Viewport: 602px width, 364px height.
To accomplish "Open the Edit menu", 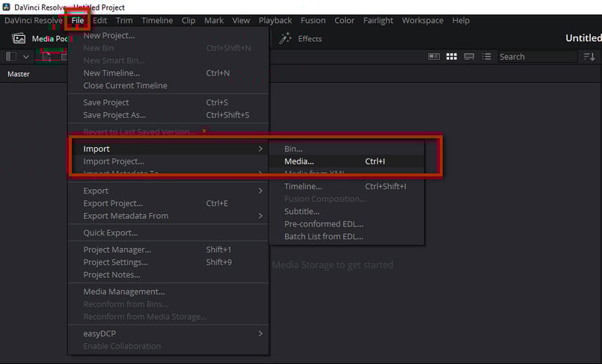I will tap(99, 20).
